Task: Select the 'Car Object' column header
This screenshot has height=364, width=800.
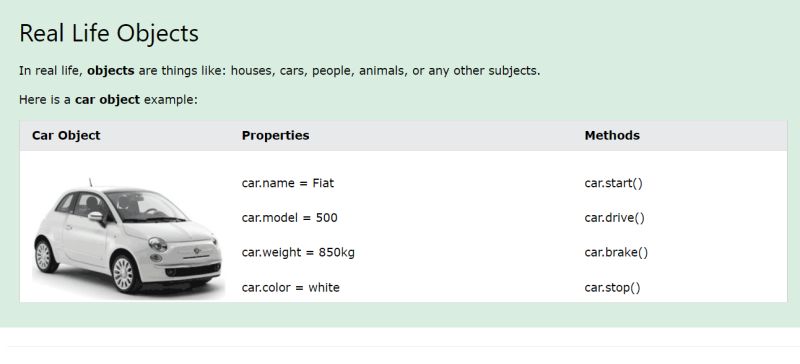Action: tap(66, 135)
